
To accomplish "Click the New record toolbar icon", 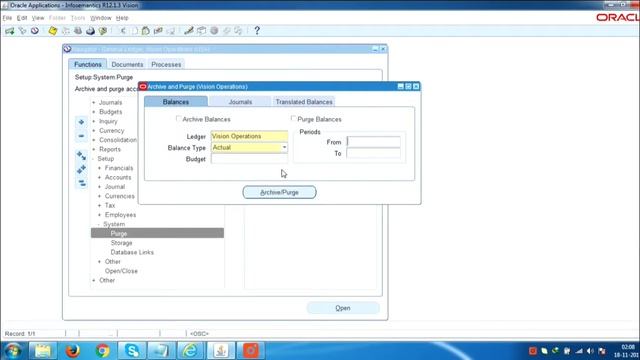I will click(x=9, y=31).
